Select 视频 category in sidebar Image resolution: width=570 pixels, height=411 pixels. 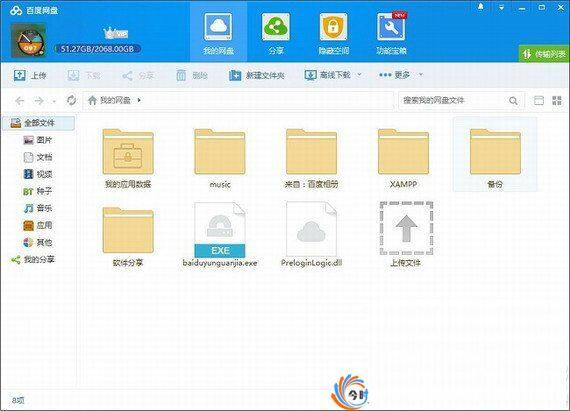tap(38, 174)
